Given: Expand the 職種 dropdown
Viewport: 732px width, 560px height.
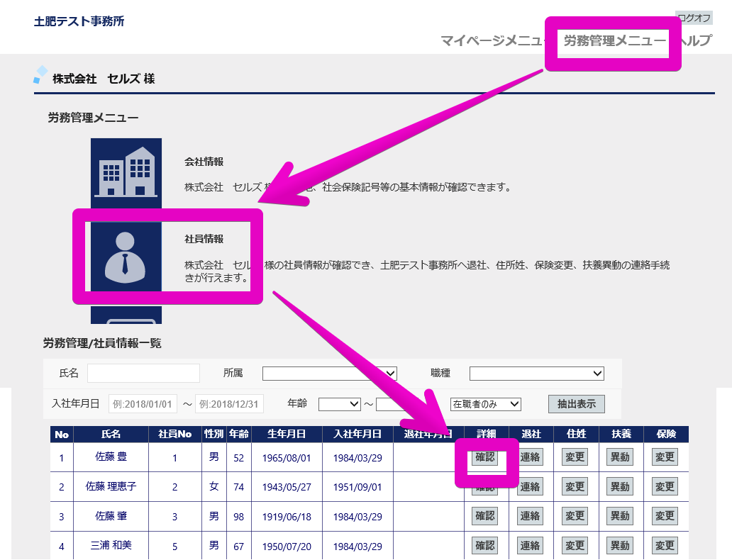Looking at the screenshot, I should 536,374.
